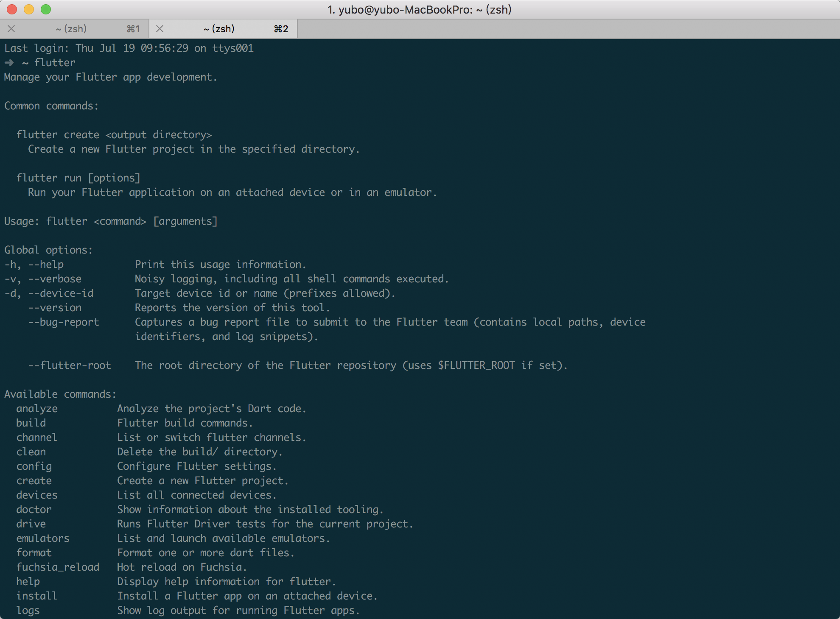The height and width of the screenshot is (619, 840).
Task: Click 'Reports the version of this tool.'
Action: tap(232, 308)
